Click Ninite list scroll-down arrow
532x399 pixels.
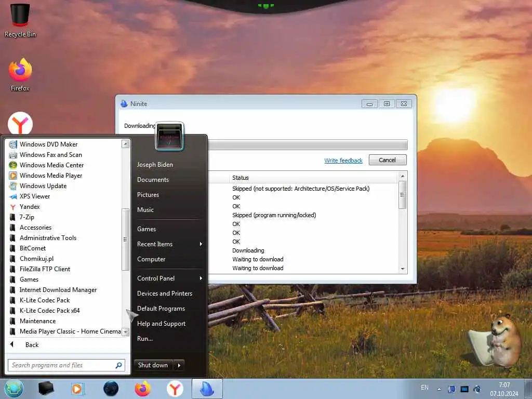click(x=403, y=269)
